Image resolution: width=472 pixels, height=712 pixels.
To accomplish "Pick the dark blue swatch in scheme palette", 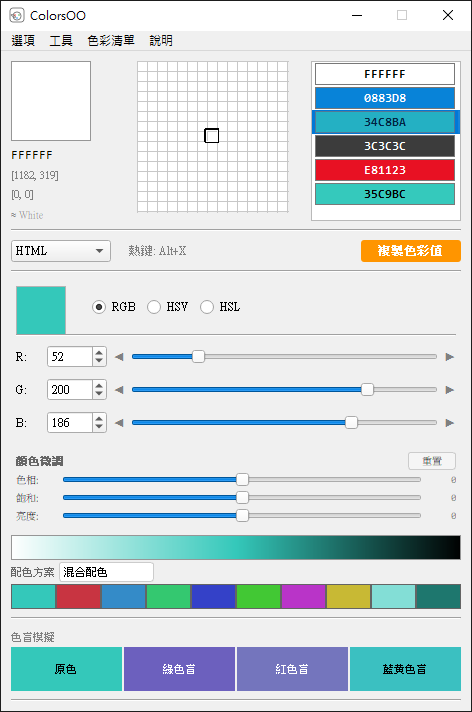I will pyautogui.click(x=214, y=597).
